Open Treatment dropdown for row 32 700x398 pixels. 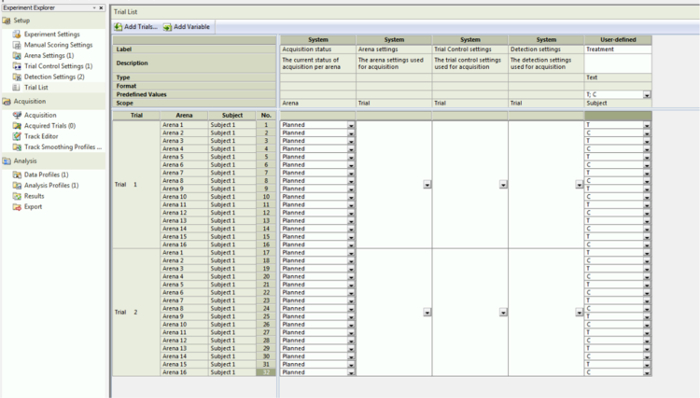pos(647,373)
